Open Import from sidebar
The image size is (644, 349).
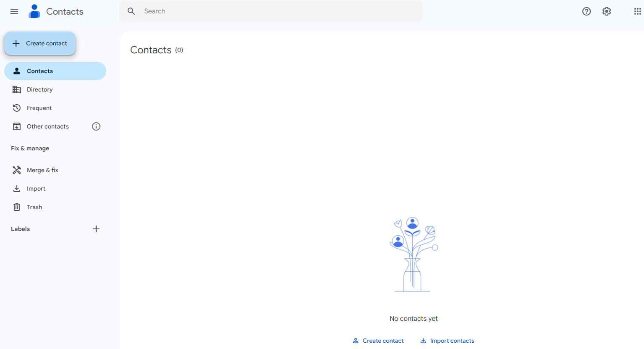coord(55,189)
